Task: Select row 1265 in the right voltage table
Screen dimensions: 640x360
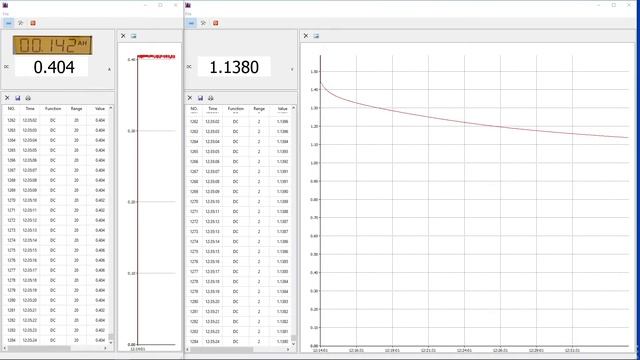Action: point(239,151)
